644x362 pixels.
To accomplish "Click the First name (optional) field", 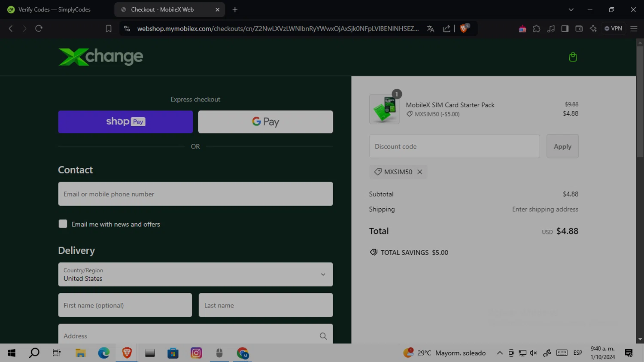I will point(125,305).
